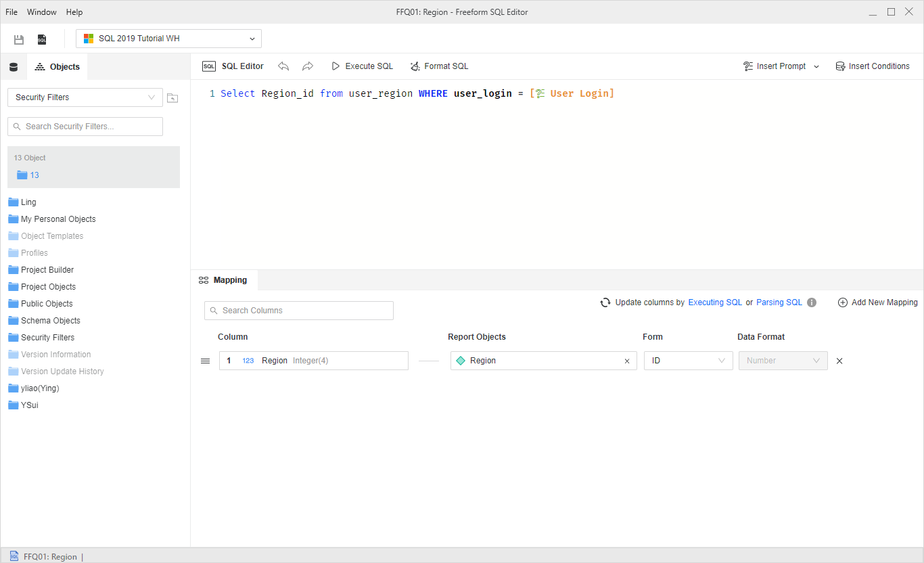Open the Window menu
This screenshot has height=563, width=924.
(42, 12)
